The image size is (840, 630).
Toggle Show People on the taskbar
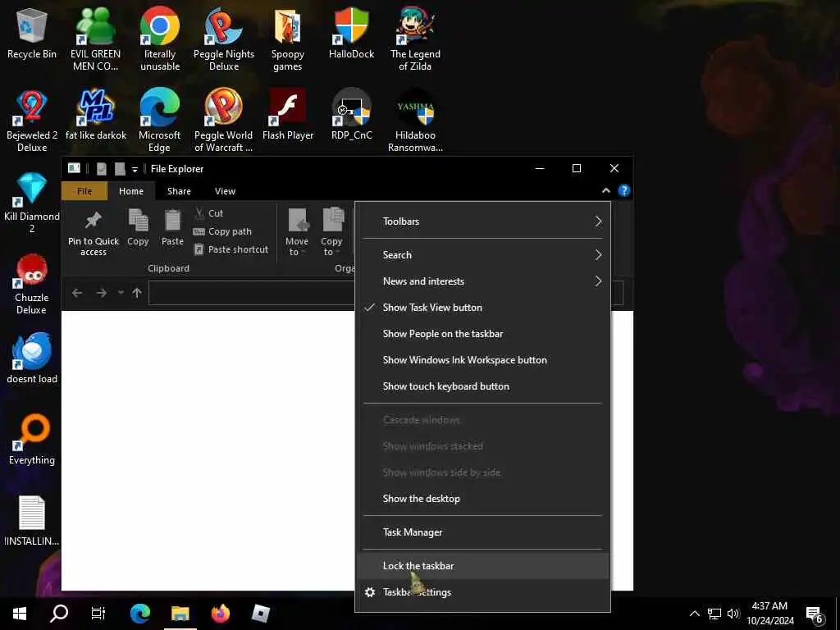(482, 334)
